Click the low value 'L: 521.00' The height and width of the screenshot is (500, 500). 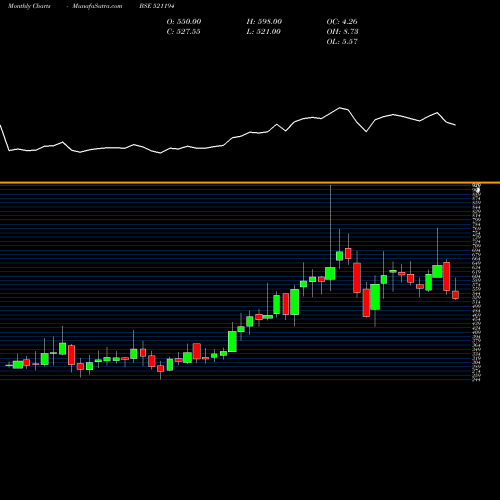[x=263, y=31]
